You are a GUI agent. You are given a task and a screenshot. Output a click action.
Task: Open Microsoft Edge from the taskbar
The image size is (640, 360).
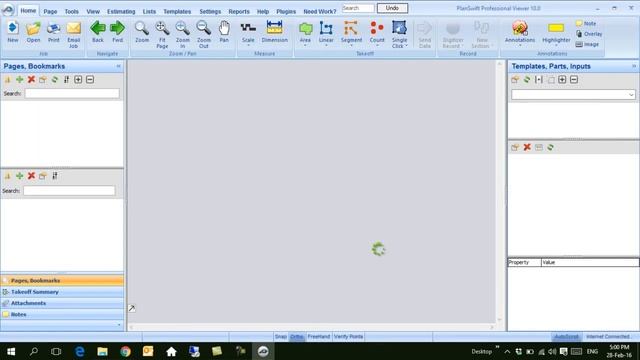tap(80, 351)
